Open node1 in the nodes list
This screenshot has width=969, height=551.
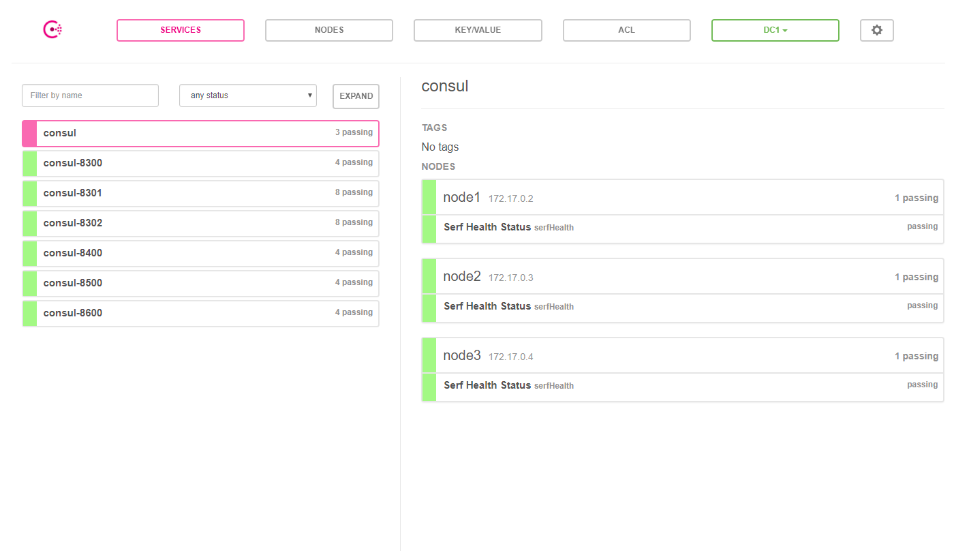(x=682, y=198)
